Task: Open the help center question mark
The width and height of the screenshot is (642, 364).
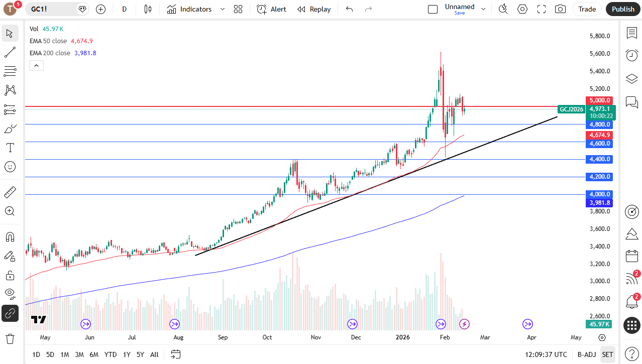Action: (632, 353)
